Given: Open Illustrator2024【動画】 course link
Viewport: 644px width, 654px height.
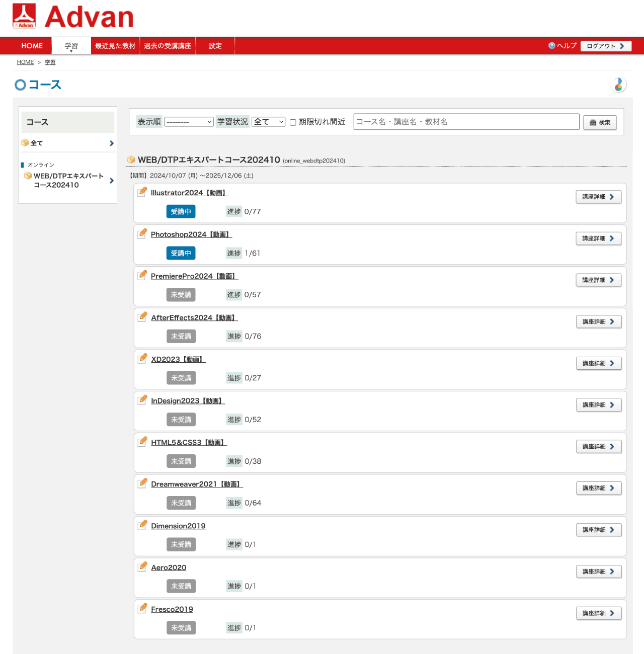Looking at the screenshot, I should [x=190, y=193].
